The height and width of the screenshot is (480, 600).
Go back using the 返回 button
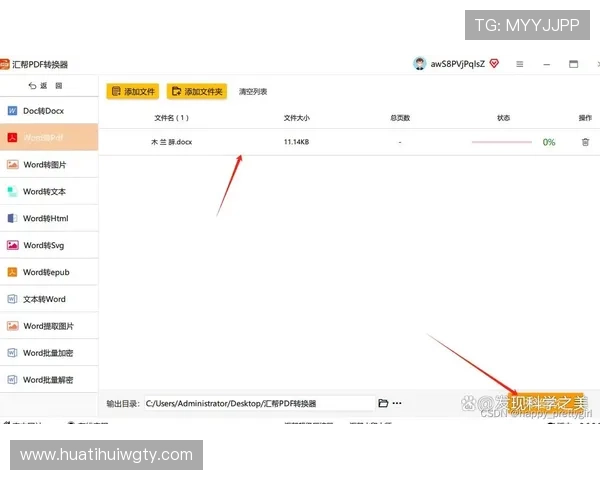point(45,86)
